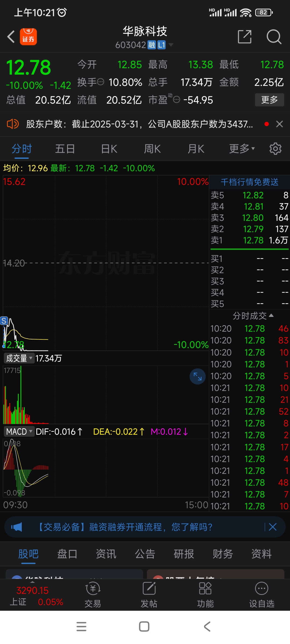This screenshot has width=290, height=644.
Task: Tap the 10:20 trade row with 83
Action: pos(249,340)
